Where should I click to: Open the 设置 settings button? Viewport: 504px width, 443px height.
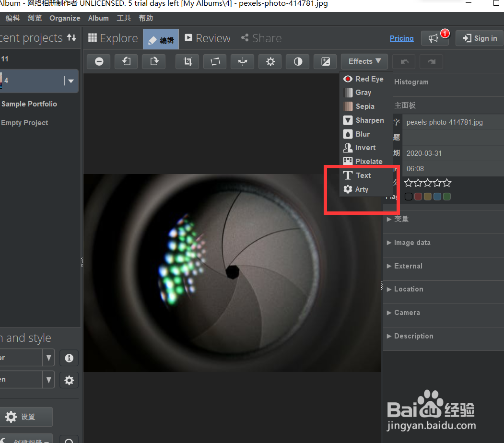click(x=26, y=417)
